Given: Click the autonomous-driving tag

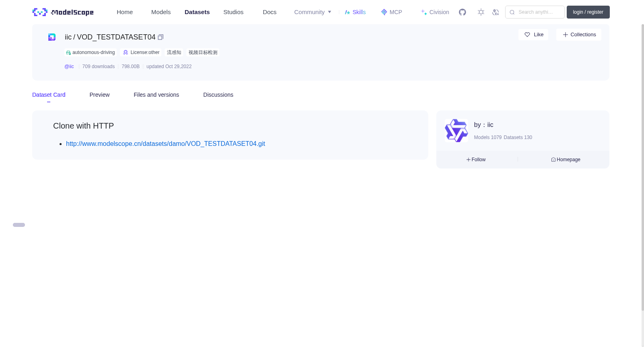Looking at the screenshot, I should click(x=91, y=52).
